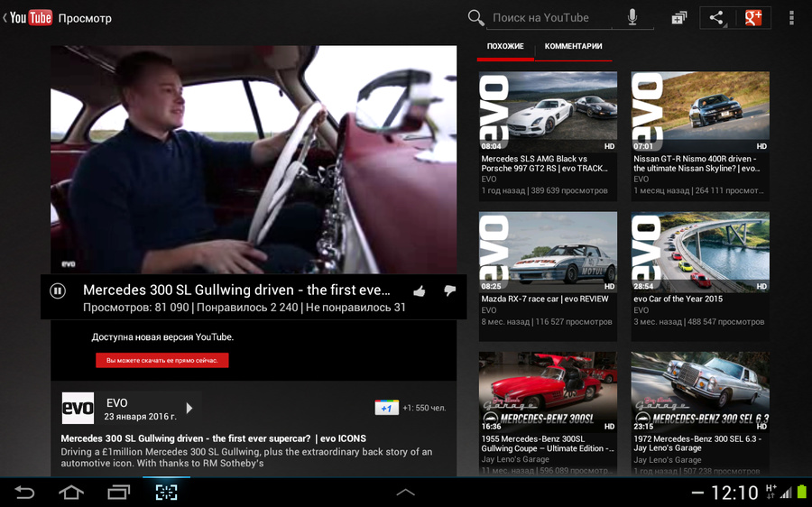Tap the battery status icon
The image size is (812, 507).
point(802,492)
